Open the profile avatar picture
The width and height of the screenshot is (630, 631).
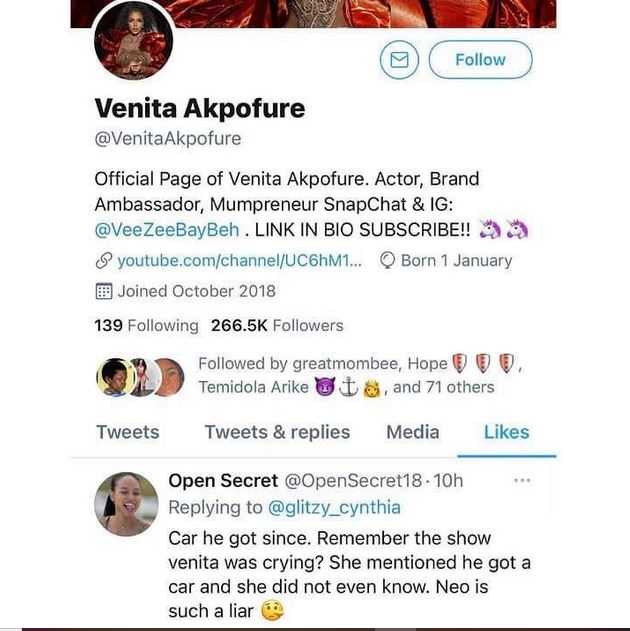point(133,41)
